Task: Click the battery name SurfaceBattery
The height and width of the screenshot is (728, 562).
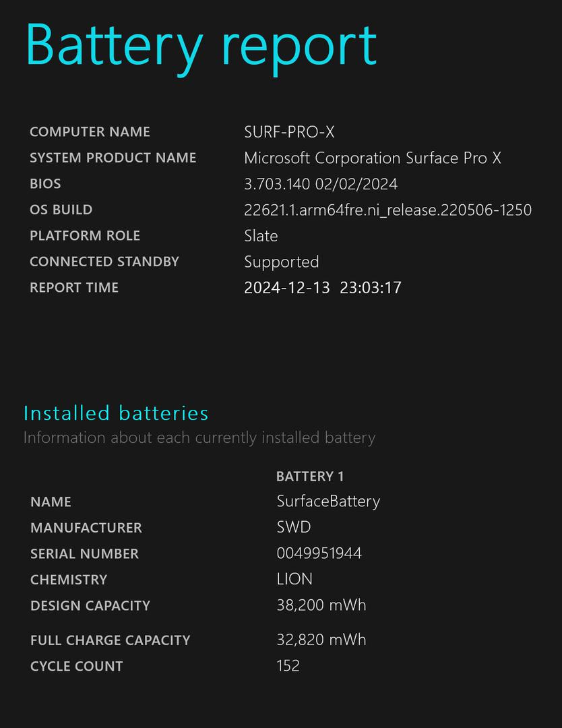Action: [x=328, y=502]
